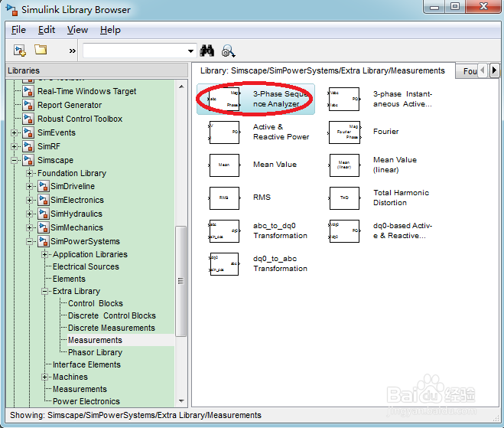Expand the Machines node

44,377
